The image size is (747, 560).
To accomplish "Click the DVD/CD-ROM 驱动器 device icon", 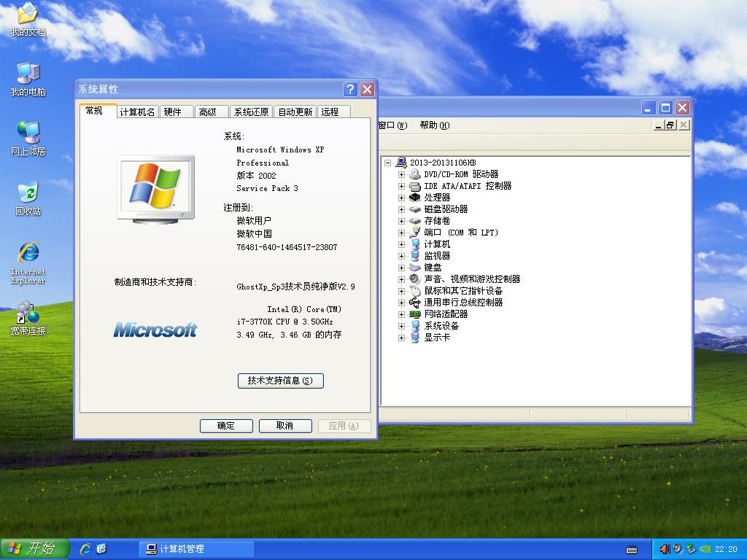I will click(x=415, y=174).
